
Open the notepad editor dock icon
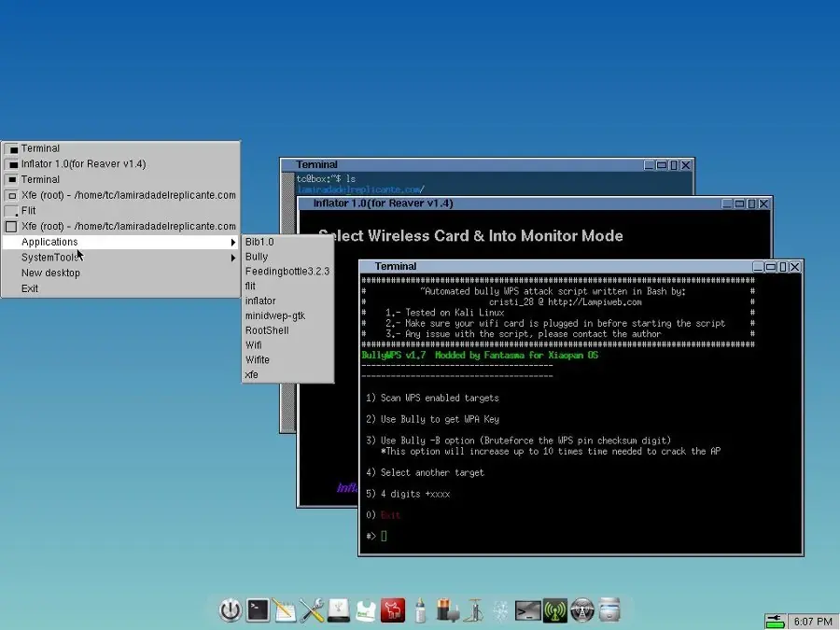(285, 610)
